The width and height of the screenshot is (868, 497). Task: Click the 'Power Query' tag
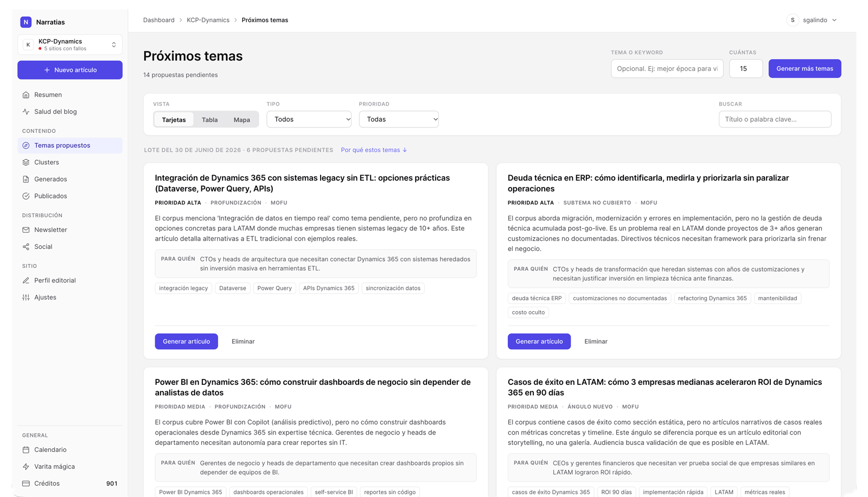pyautogui.click(x=275, y=288)
